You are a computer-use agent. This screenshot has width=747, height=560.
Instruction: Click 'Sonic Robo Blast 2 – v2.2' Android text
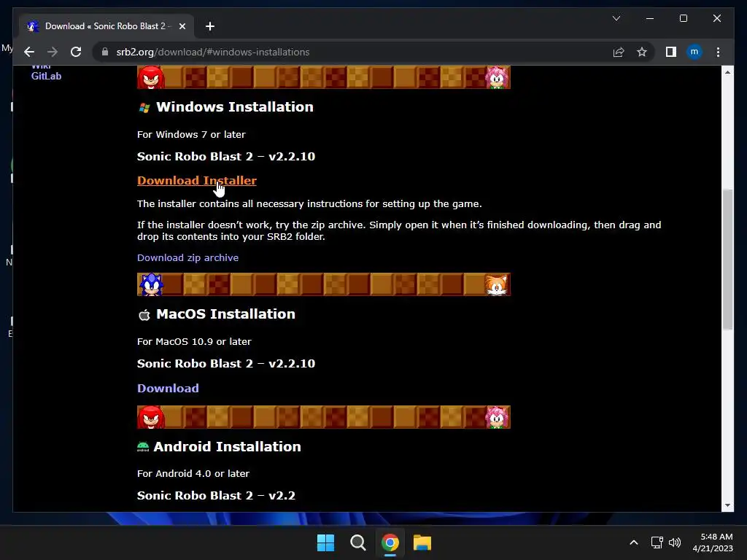click(x=216, y=495)
